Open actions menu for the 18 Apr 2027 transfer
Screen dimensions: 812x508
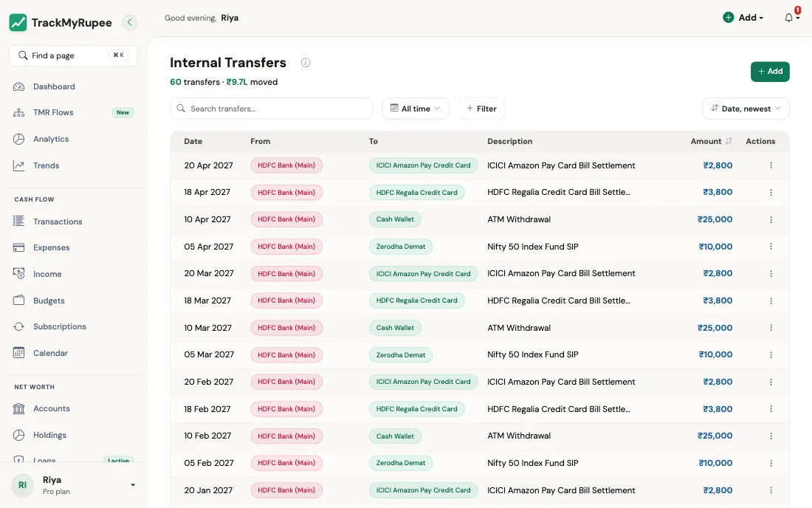coord(771,193)
